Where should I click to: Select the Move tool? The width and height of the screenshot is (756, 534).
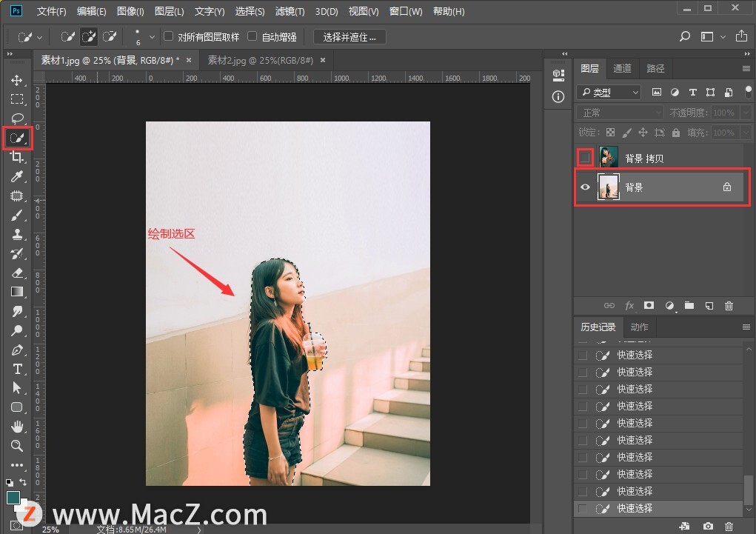pos(17,80)
